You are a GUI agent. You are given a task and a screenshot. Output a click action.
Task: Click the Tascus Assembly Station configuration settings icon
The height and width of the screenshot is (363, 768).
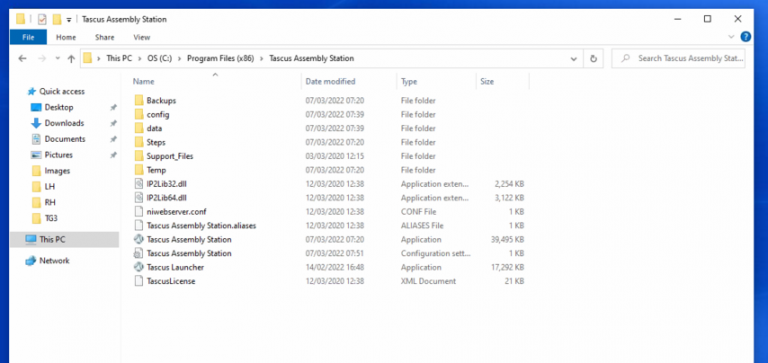pos(139,253)
